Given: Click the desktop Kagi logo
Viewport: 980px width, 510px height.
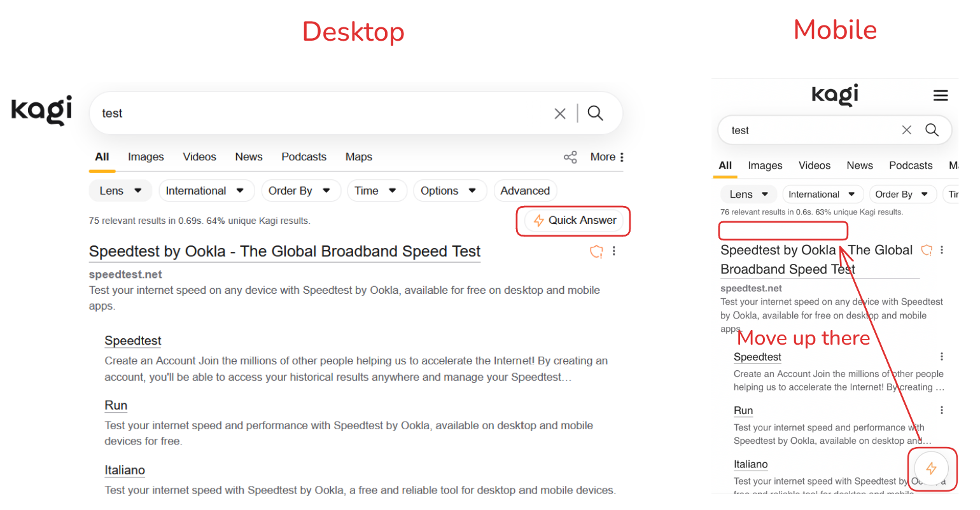Looking at the screenshot, I should tap(42, 110).
